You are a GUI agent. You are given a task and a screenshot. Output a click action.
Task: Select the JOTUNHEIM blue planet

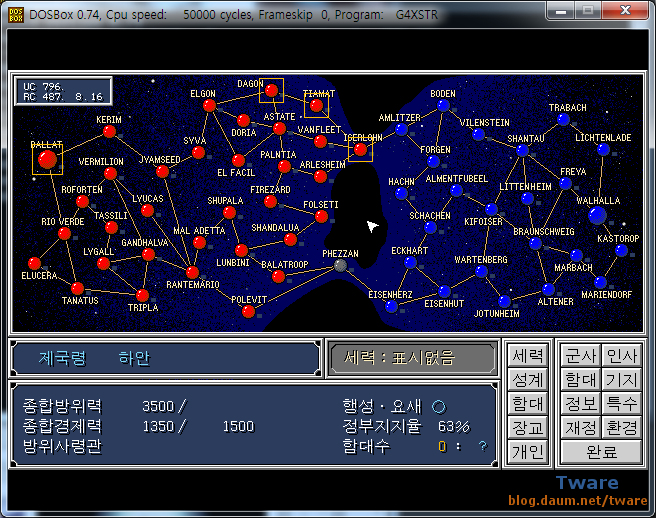click(505, 301)
